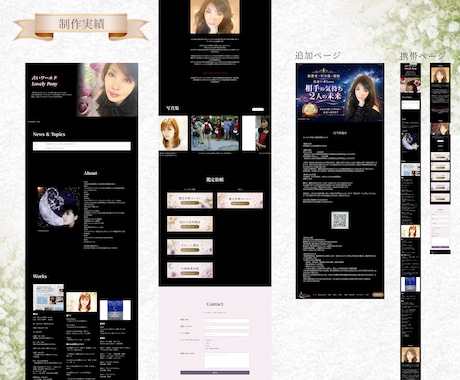Open the woman's hero photo with roses
This screenshot has height=380, width=460.
[x=107, y=90]
